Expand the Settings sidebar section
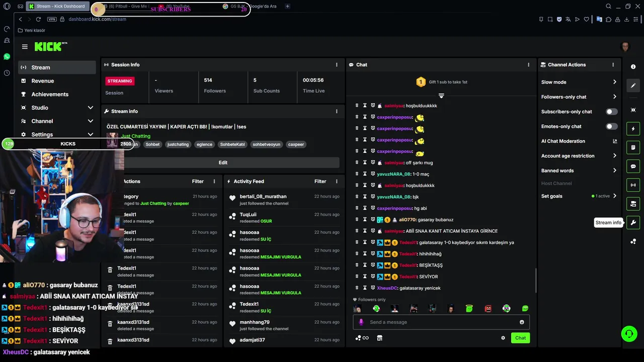This screenshot has height=362, width=644. [91, 135]
